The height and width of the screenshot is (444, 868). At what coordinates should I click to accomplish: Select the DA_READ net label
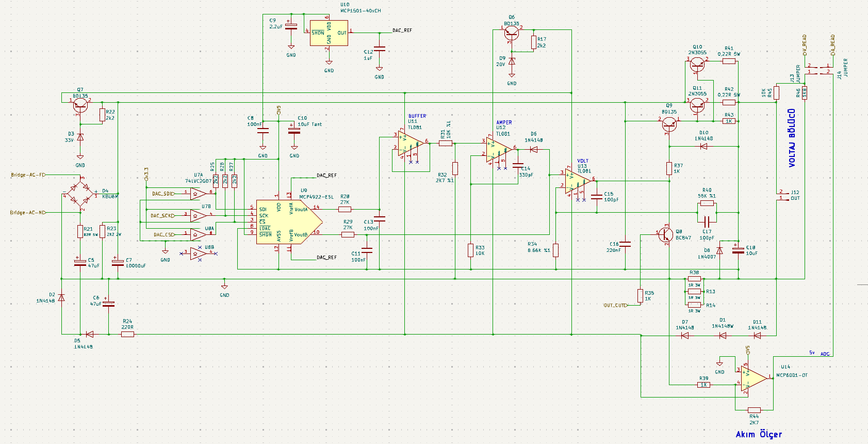click(x=832, y=45)
